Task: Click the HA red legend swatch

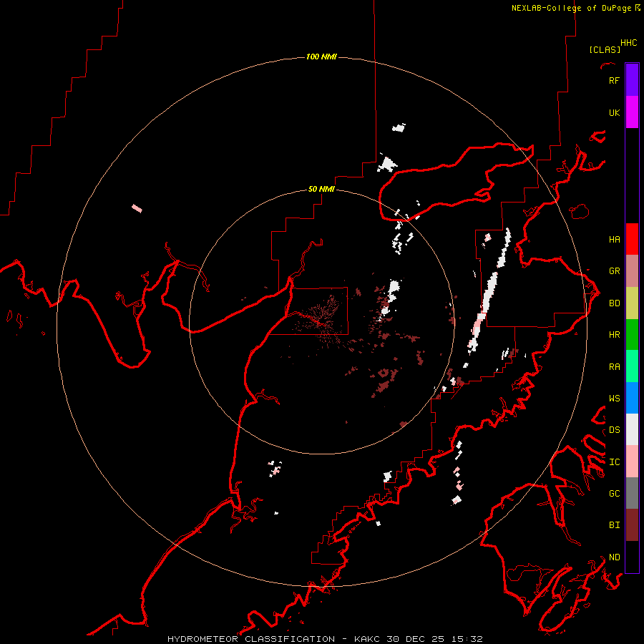Action: coord(632,239)
